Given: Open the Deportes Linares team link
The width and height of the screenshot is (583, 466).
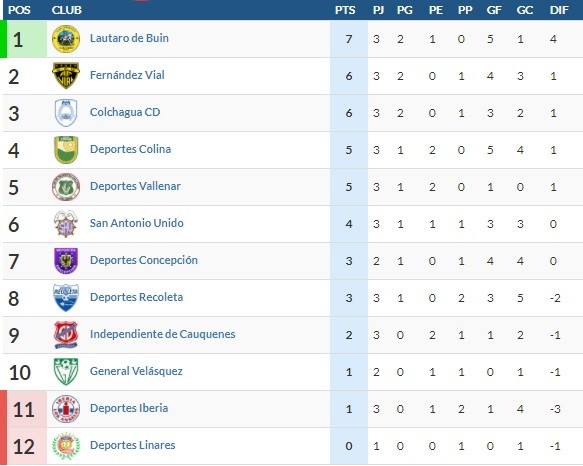Looking at the screenshot, I should click(132, 445).
